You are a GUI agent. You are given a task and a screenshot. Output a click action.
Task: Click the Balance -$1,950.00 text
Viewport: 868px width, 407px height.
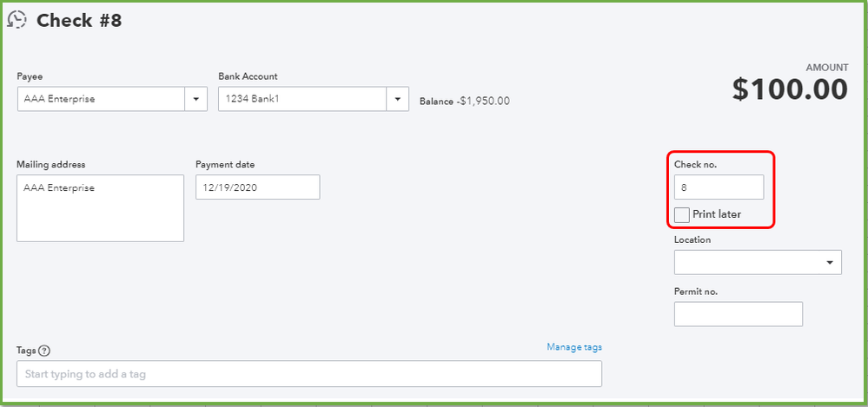coord(464,101)
